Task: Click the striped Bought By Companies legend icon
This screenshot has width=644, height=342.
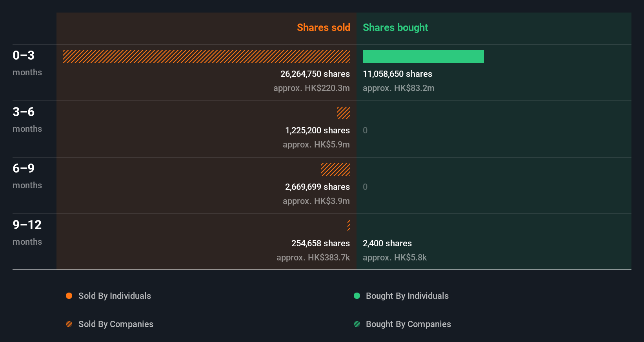Action: (x=357, y=324)
